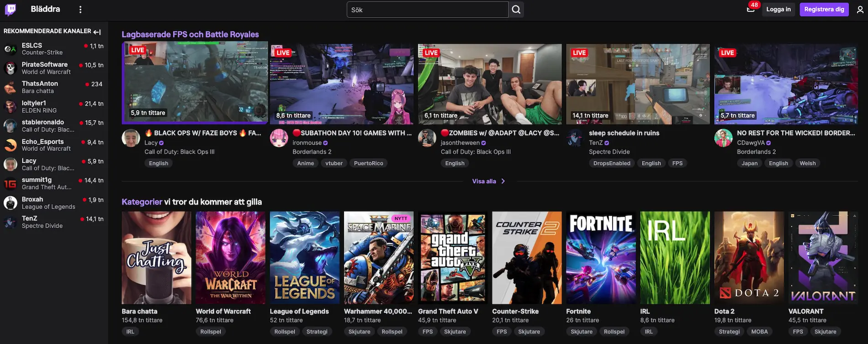
Task: Open the Dota 2 category cover
Action: (x=749, y=258)
